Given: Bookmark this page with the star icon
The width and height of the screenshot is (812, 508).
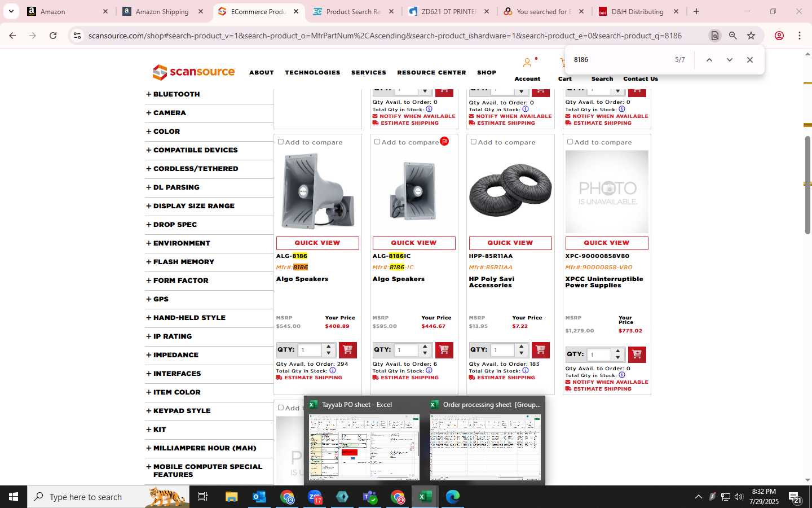Looking at the screenshot, I should point(751,36).
